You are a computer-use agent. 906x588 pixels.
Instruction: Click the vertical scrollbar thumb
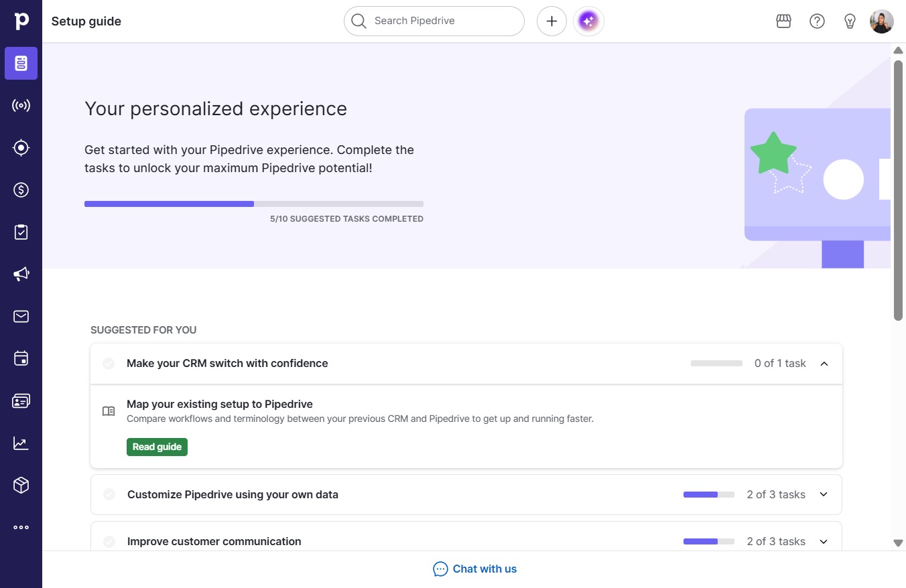[899, 190]
